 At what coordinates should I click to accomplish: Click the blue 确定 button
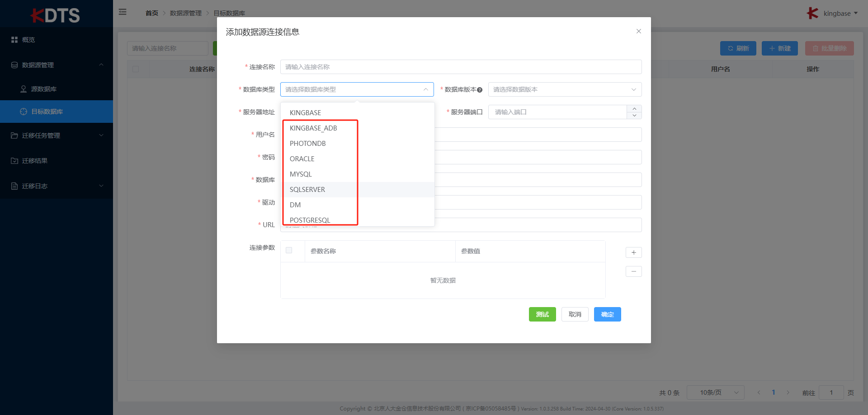pyautogui.click(x=607, y=314)
